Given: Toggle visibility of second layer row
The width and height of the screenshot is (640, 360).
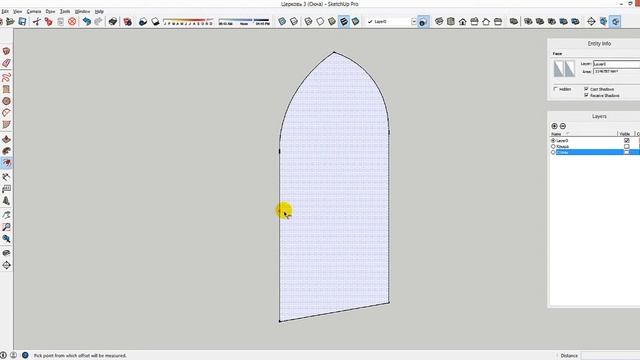Looking at the screenshot, I should (627, 146).
